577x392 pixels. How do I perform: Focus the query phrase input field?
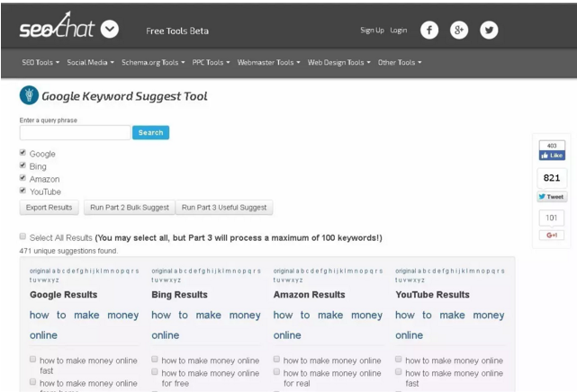point(75,133)
